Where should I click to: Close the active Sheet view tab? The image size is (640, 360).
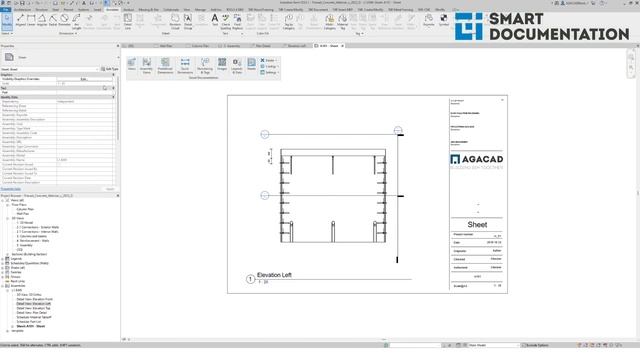pyautogui.click(x=342, y=46)
